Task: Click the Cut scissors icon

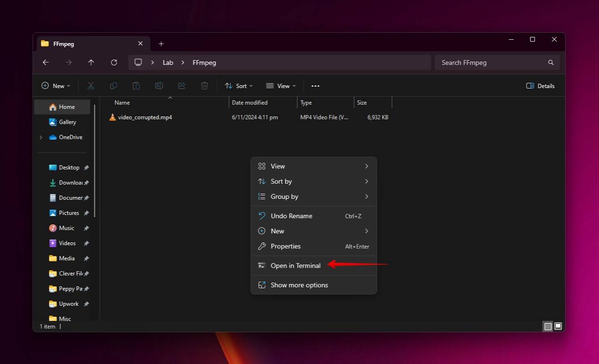Action: pyautogui.click(x=91, y=86)
